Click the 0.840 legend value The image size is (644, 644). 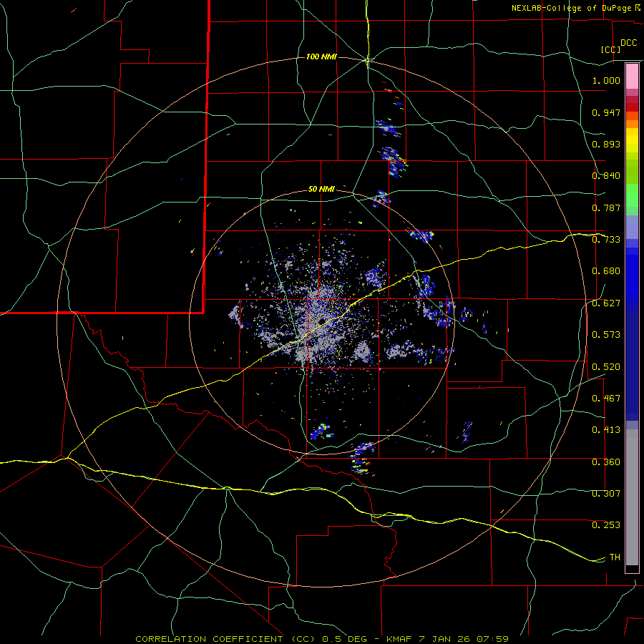(606, 176)
